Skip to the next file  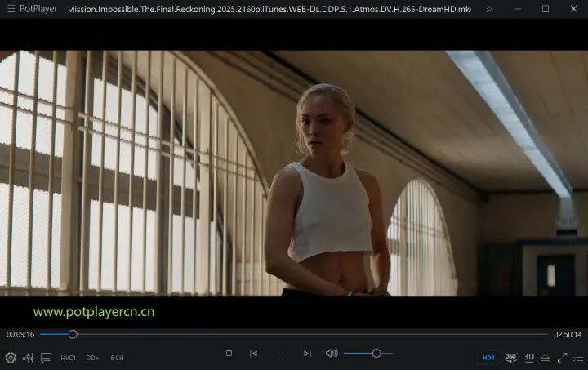(x=307, y=354)
